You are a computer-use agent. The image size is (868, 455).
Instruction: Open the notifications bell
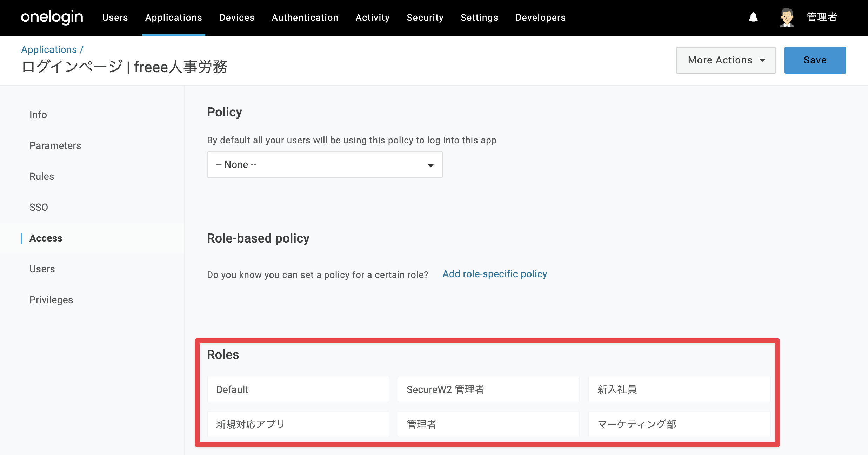tap(753, 18)
